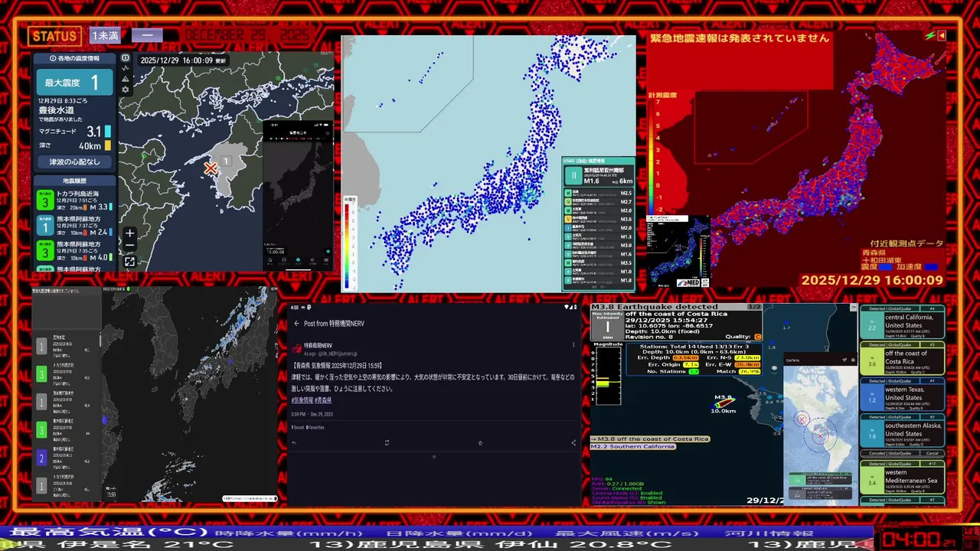The height and width of the screenshot is (551, 980).
Task: Open the three-dot menu on NERV post
Action: click(574, 345)
